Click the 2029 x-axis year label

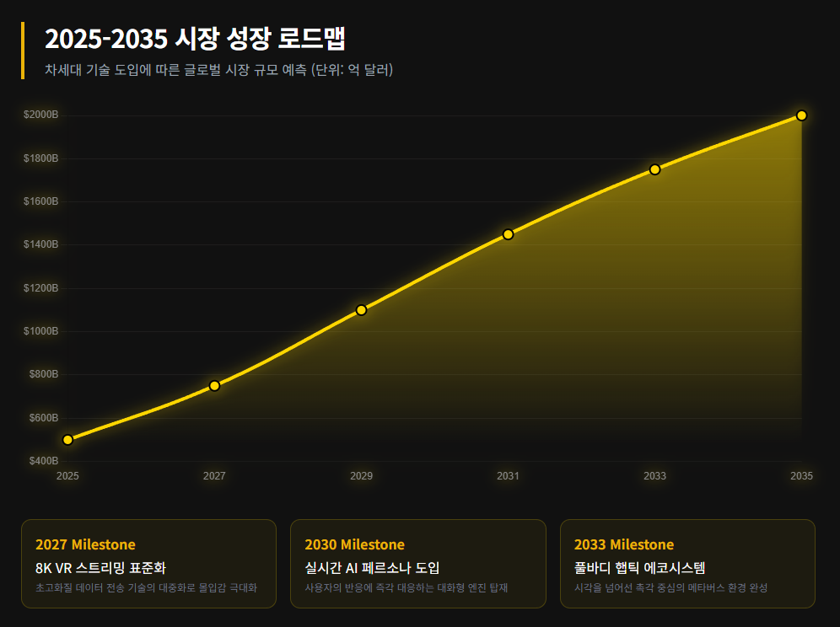[x=361, y=476]
